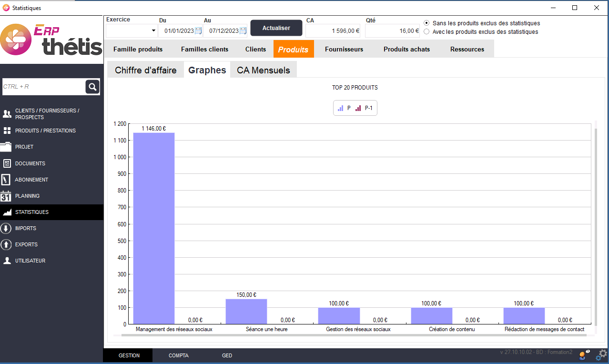Viewport: 609px width, 364px height.
Task: Open Clients / Fournisseurs / Prospects icon
Action: (7, 114)
